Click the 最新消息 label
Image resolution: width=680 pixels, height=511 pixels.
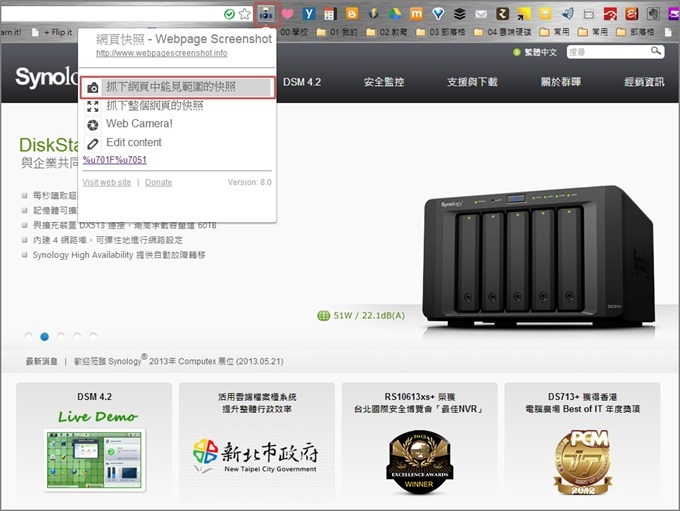42,361
